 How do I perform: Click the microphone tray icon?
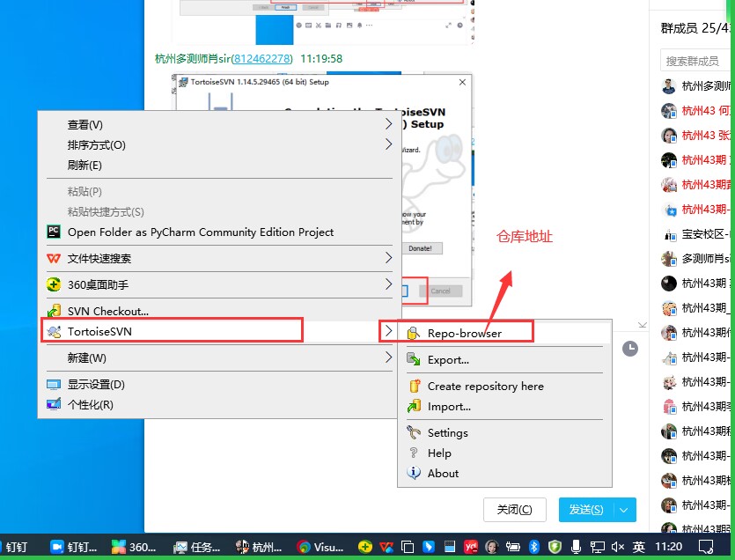(x=576, y=547)
